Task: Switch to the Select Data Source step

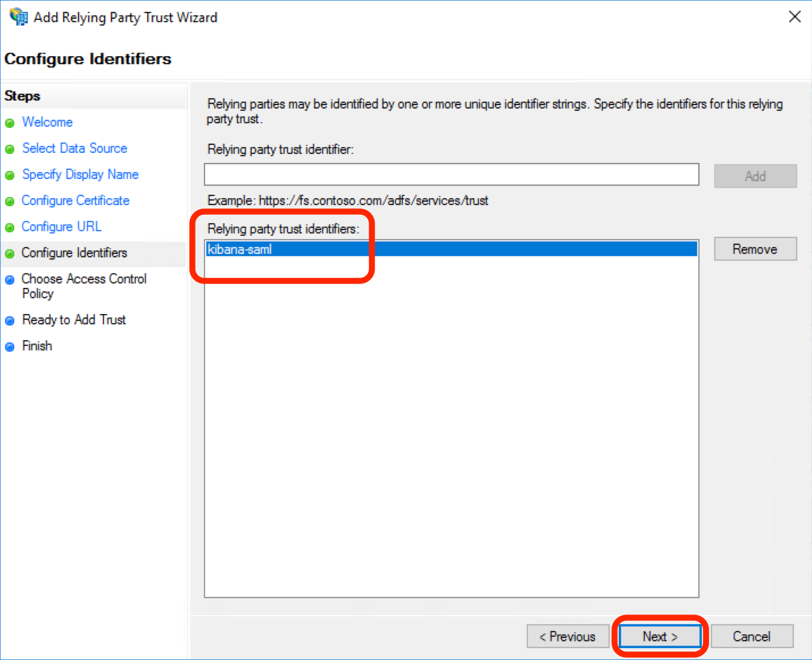Action: click(74, 148)
